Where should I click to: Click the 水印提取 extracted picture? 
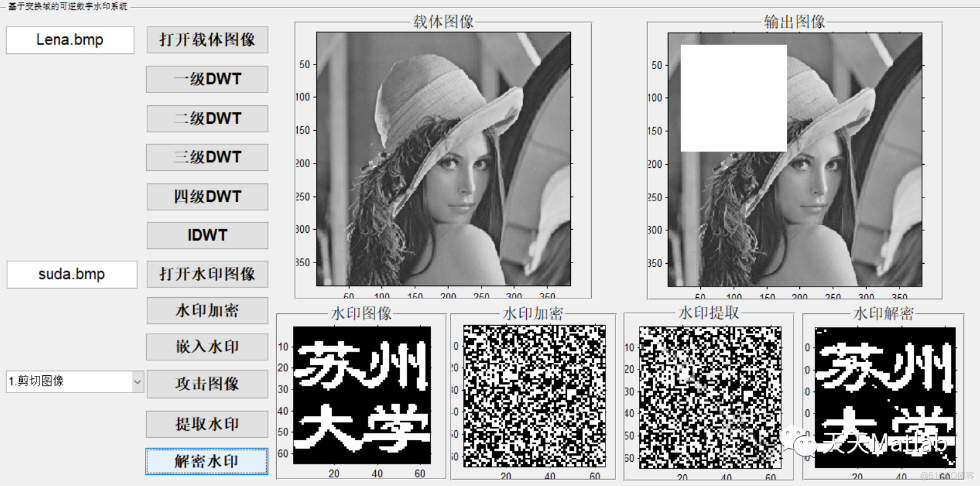coord(710,397)
